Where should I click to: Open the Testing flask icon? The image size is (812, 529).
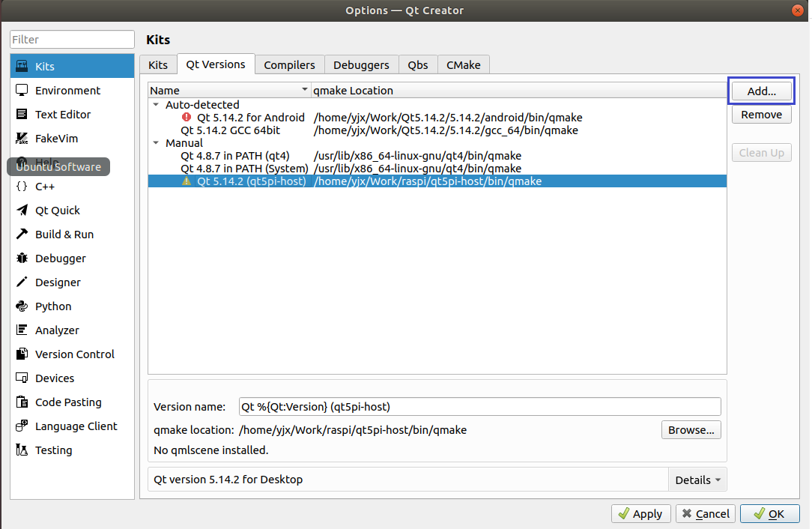coord(22,450)
